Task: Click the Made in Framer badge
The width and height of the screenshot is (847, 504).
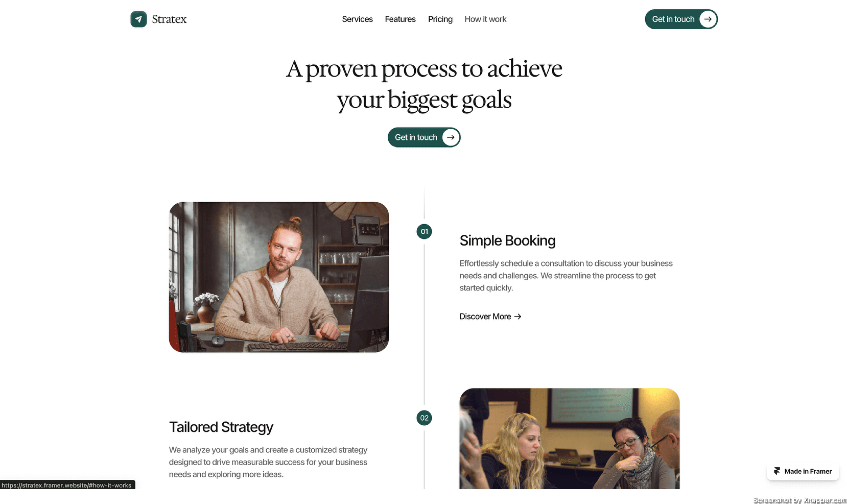Action: pyautogui.click(x=803, y=471)
